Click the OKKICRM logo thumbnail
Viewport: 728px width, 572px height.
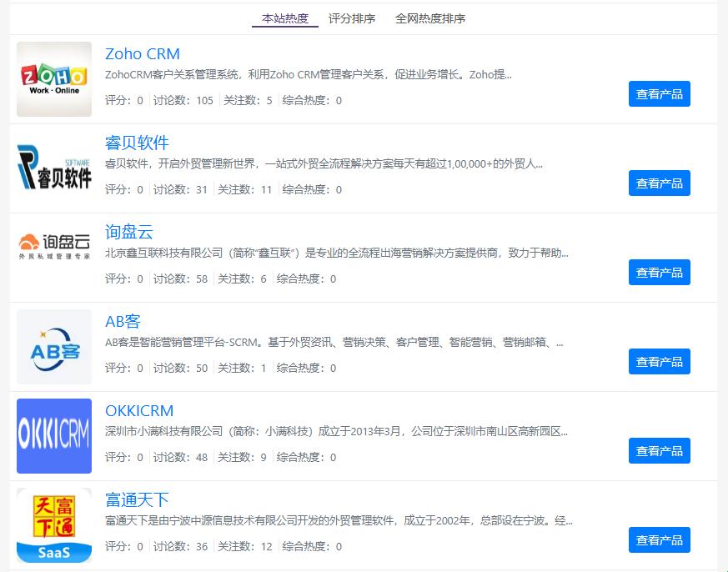click(54, 435)
